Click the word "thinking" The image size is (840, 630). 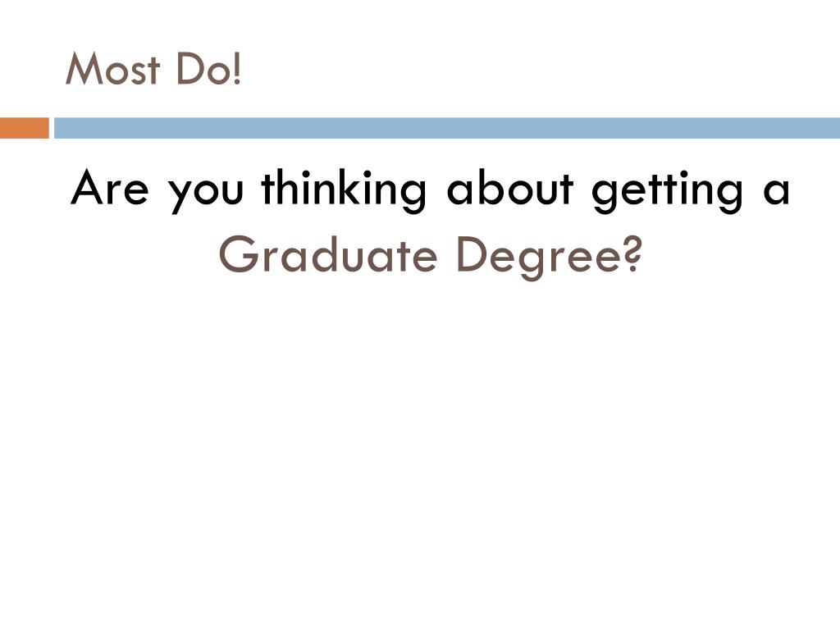[344, 190]
